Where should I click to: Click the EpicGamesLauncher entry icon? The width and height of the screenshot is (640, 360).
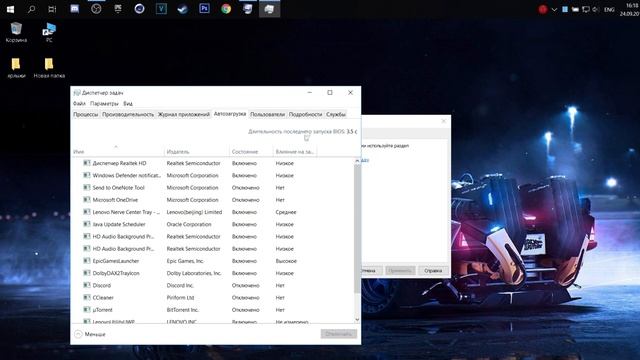[87, 260]
